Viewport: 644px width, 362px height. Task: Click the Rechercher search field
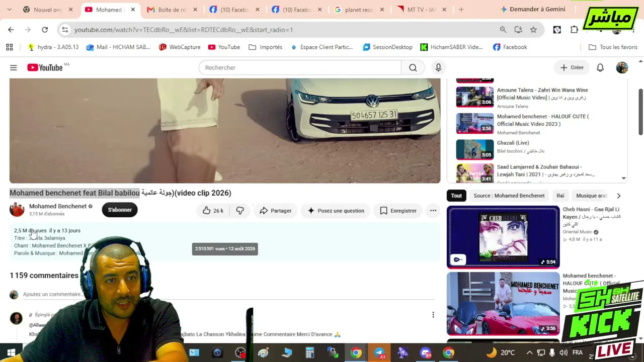300,67
